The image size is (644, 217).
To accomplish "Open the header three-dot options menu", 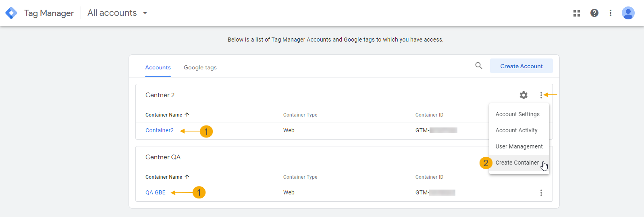I will point(611,13).
